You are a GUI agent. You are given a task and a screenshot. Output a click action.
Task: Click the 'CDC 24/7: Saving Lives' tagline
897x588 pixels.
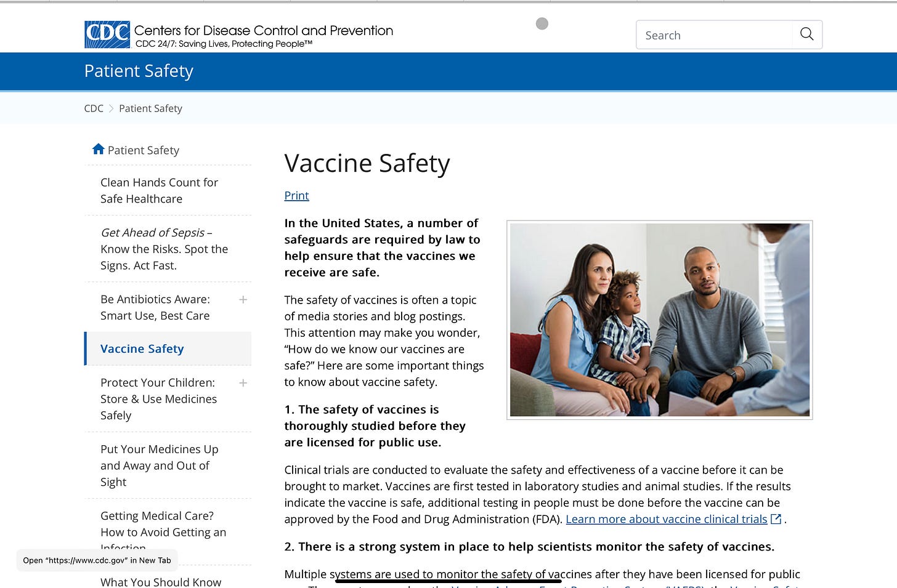tap(224, 44)
